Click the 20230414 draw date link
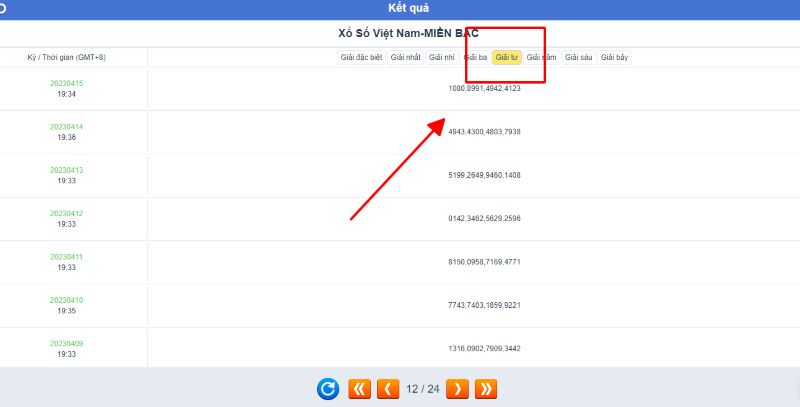The width and height of the screenshot is (800, 407). click(x=67, y=127)
